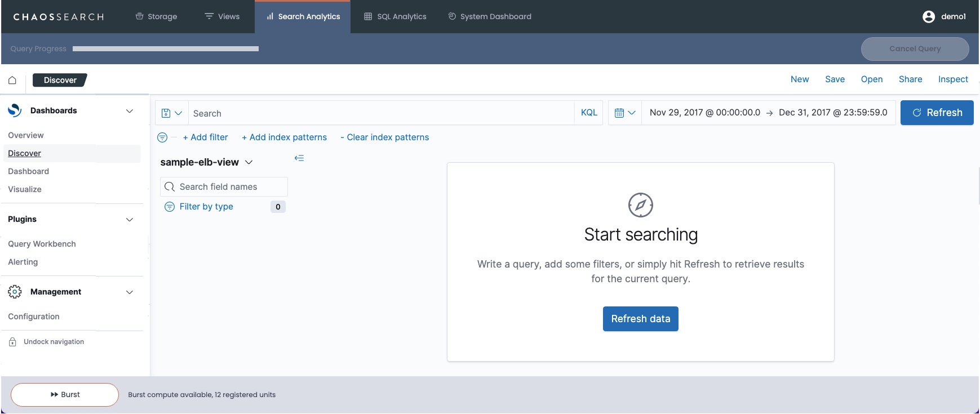This screenshot has width=980, height=414.
Task: Open Visualize from sidebar
Action: (25, 189)
